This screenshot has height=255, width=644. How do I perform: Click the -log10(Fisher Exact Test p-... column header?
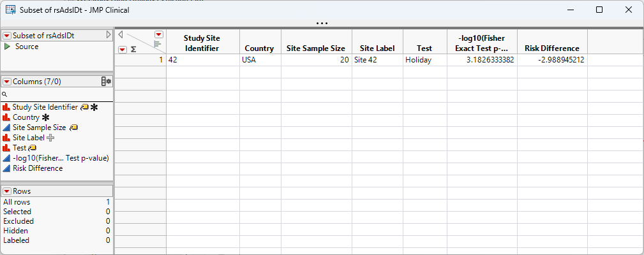pos(482,43)
